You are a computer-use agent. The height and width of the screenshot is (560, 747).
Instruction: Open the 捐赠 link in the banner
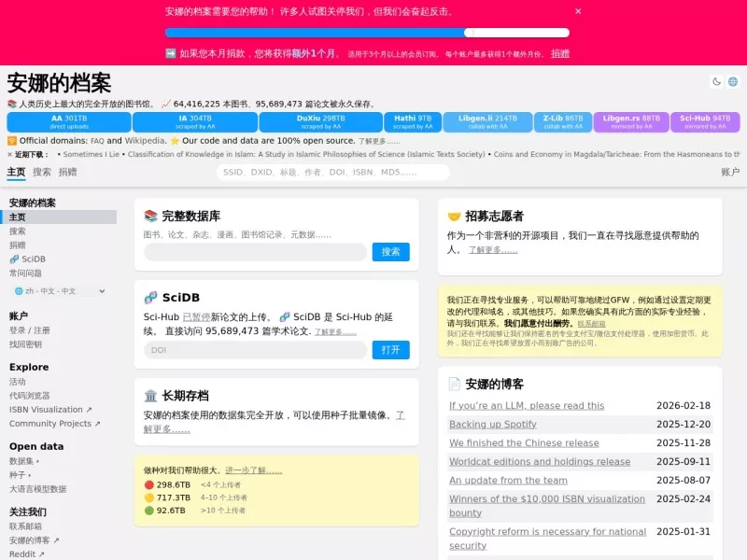[559, 53]
